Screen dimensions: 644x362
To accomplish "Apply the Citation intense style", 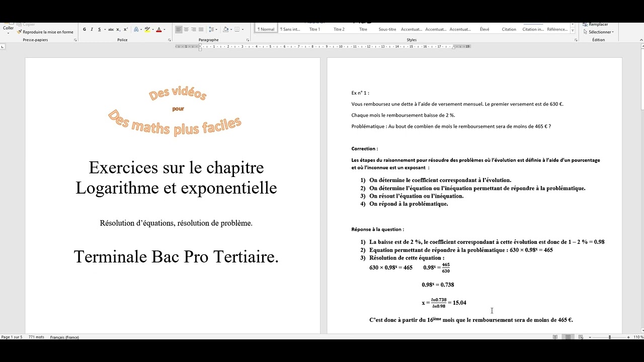I will 533,29.
